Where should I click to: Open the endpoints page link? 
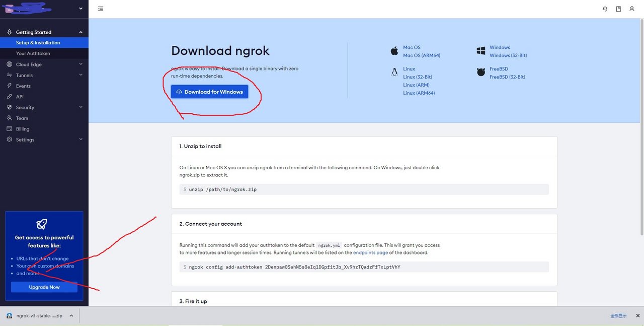tap(371, 252)
